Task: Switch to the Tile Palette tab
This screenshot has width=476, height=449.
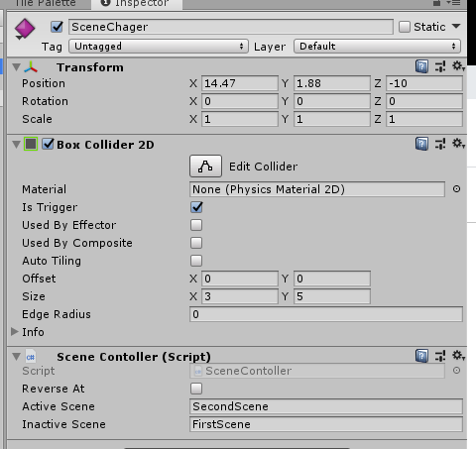Action: coord(46,3)
